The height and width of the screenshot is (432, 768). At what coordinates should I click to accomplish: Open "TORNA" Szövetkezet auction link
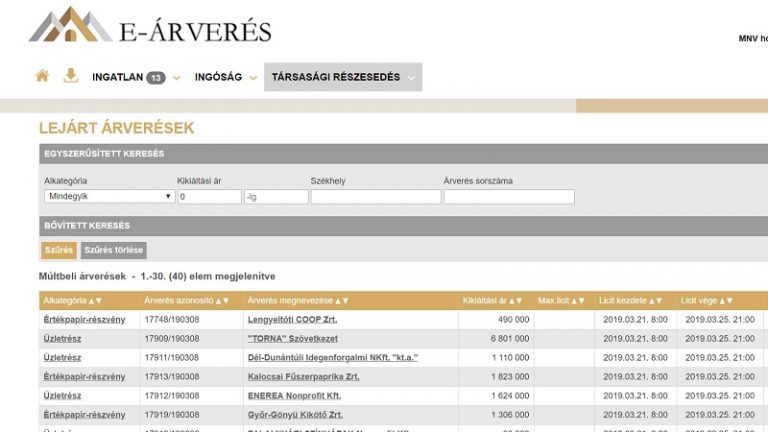click(292, 338)
